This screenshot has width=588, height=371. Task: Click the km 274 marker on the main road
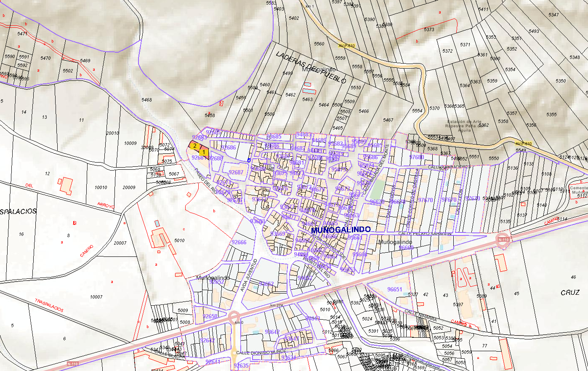tap(276, 305)
